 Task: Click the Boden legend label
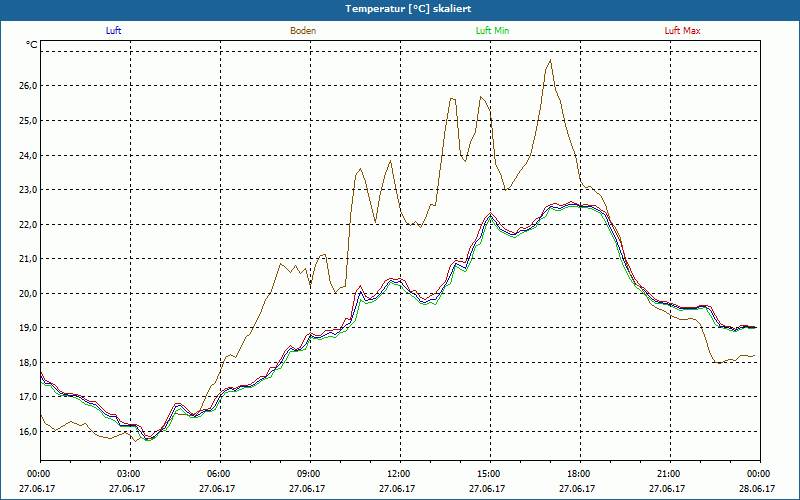point(303,31)
